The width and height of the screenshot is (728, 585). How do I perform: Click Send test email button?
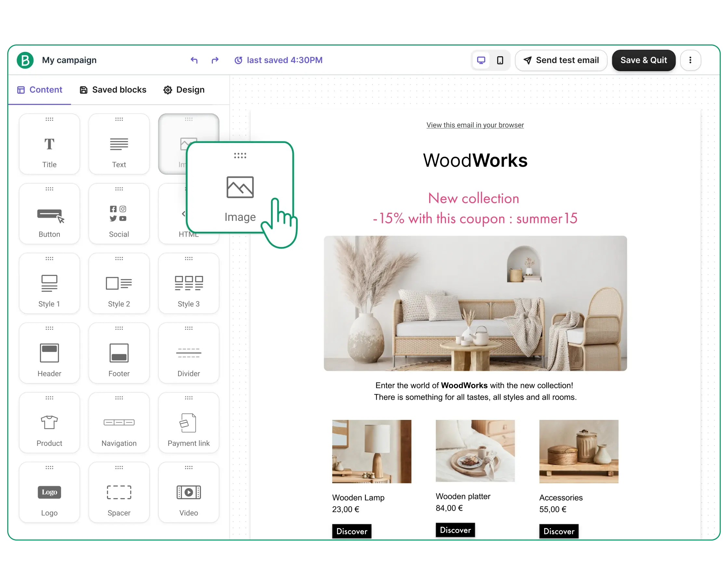pyautogui.click(x=561, y=60)
